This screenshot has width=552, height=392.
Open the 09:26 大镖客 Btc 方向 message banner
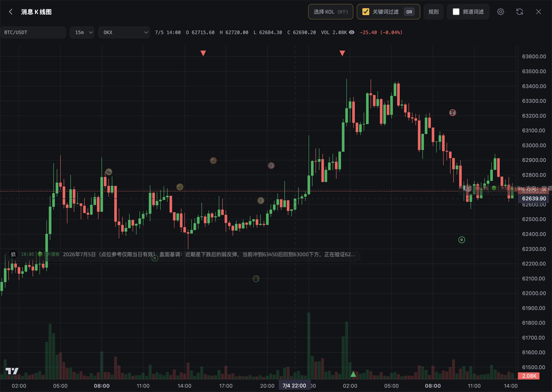coord(505,188)
